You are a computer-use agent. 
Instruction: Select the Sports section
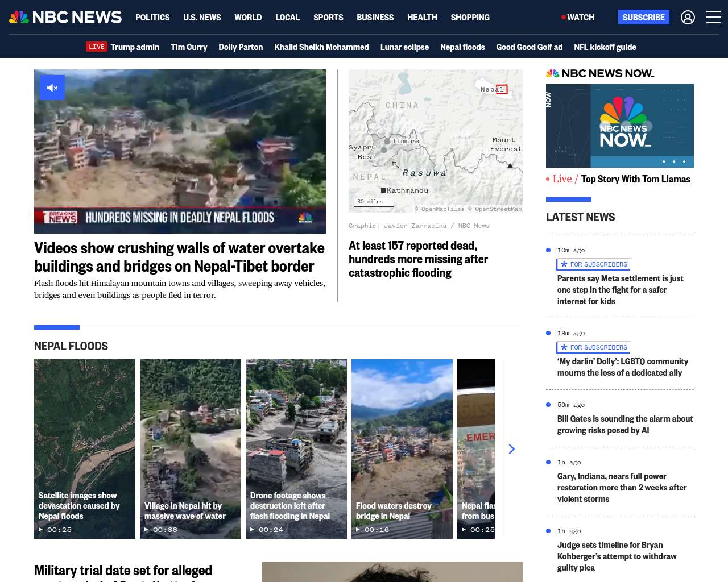click(x=328, y=18)
